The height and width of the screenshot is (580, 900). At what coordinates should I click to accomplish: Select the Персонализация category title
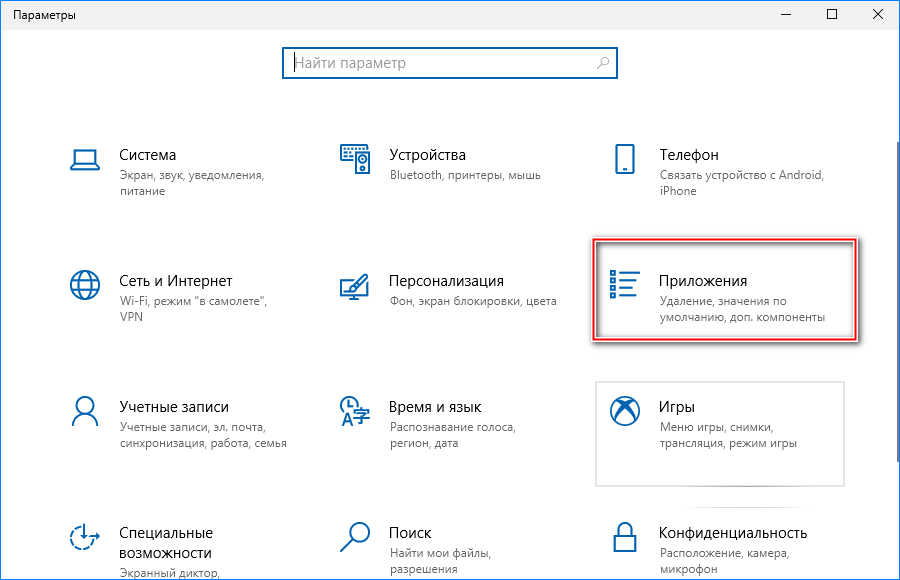coord(446,281)
